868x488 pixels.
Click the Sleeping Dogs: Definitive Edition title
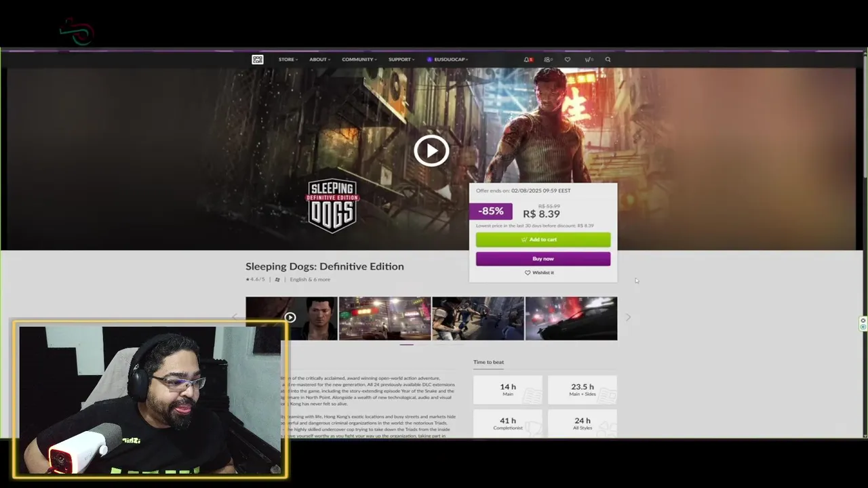pos(324,266)
